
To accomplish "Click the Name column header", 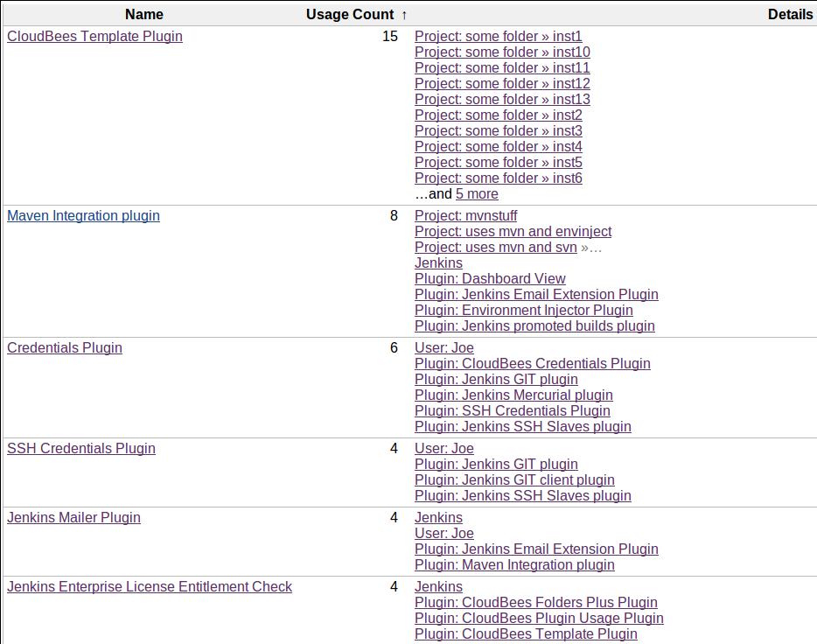I will tap(144, 14).
